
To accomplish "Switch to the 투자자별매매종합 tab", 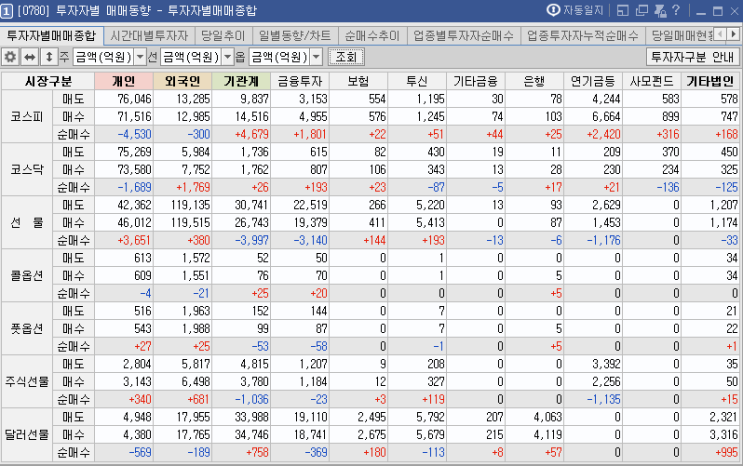I will click(51, 36).
